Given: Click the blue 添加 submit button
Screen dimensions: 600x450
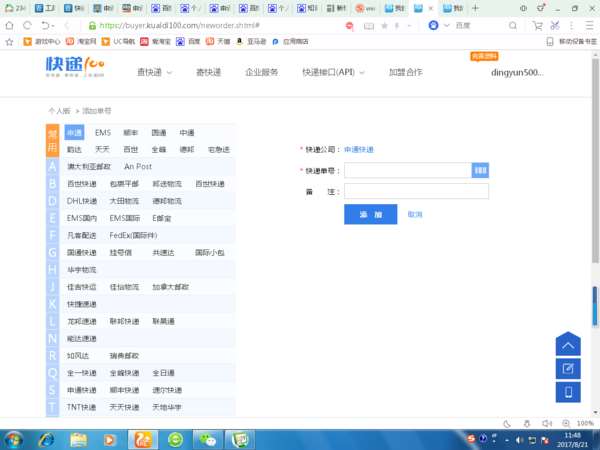Looking at the screenshot, I should tap(370, 214).
